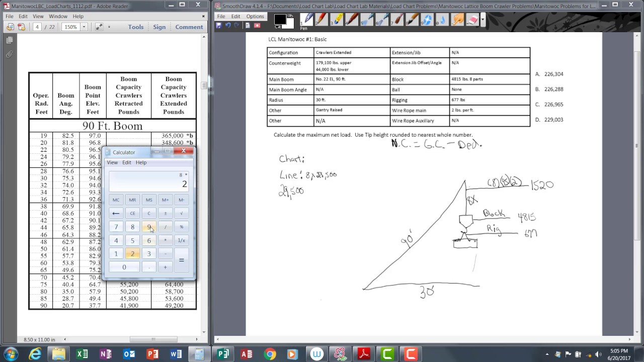Select tool 7, the bristle brush
The width and height of the screenshot is (644, 362).
[397, 20]
